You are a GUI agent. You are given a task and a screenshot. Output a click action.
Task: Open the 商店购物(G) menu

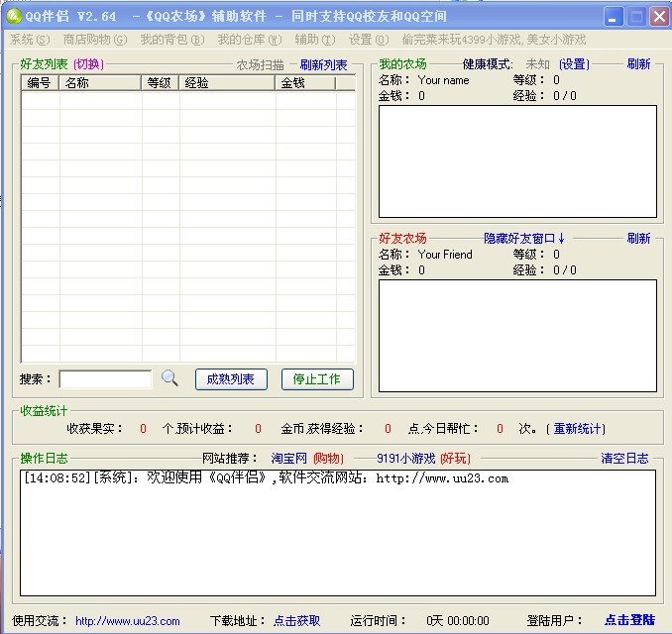coord(95,40)
